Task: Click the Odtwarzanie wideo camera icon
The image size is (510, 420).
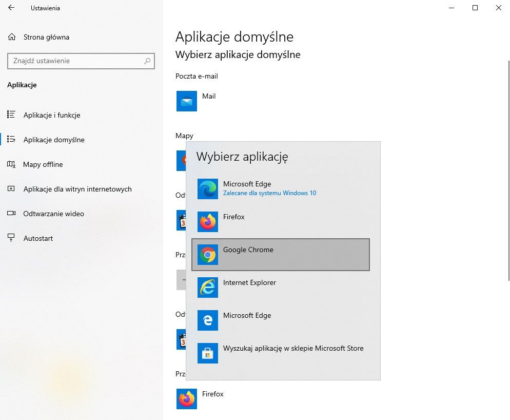Action: [11, 213]
